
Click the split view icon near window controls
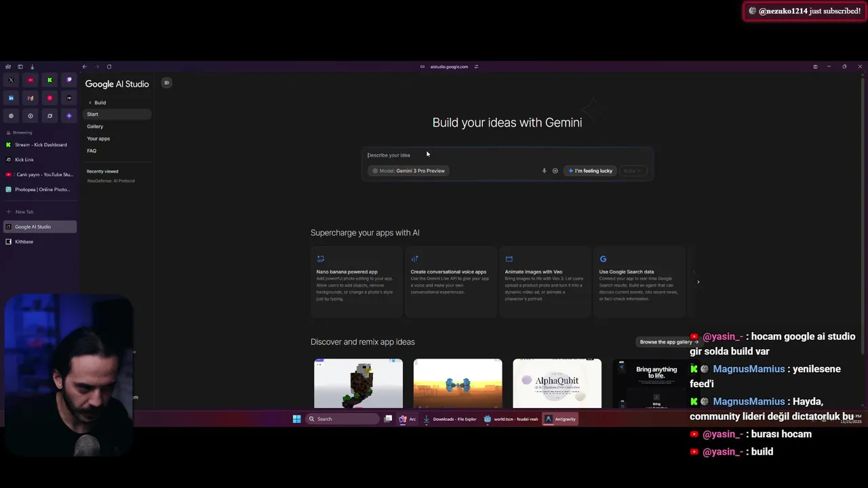click(815, 66)
